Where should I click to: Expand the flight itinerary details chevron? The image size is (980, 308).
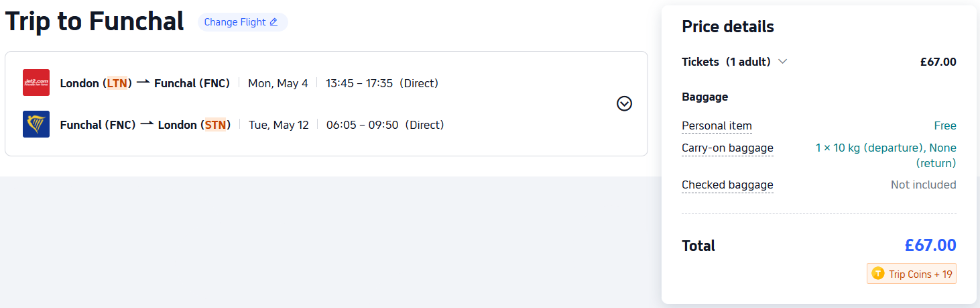tap(624, 103)
